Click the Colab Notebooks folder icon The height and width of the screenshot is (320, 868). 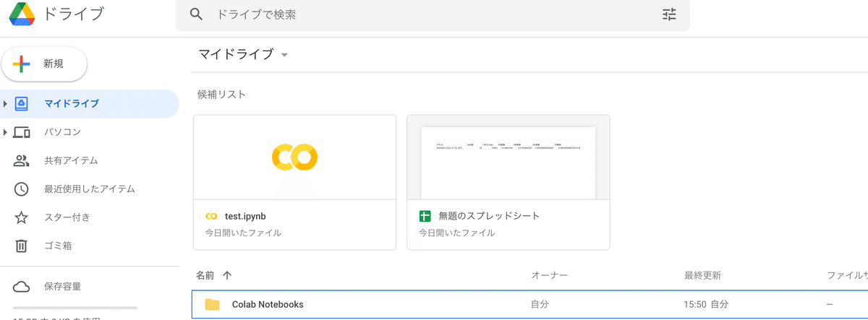(212, 304)
